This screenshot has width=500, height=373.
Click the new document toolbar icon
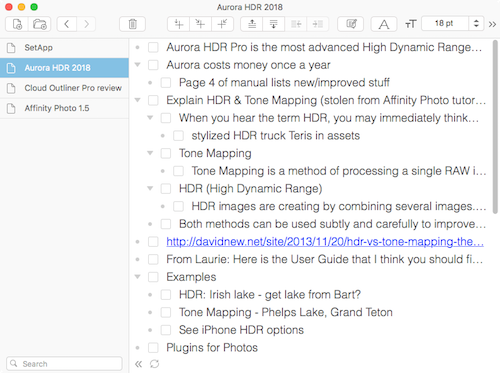tap(17, 24)
